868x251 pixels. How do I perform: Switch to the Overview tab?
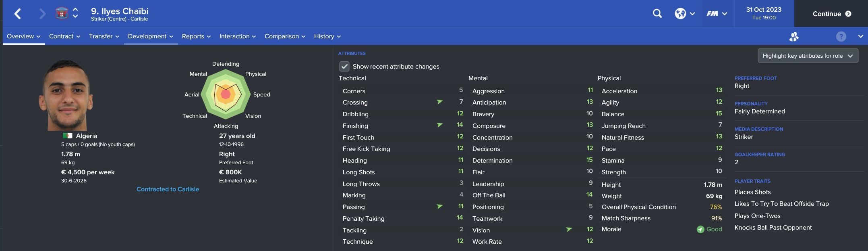(x=24, y=36)
